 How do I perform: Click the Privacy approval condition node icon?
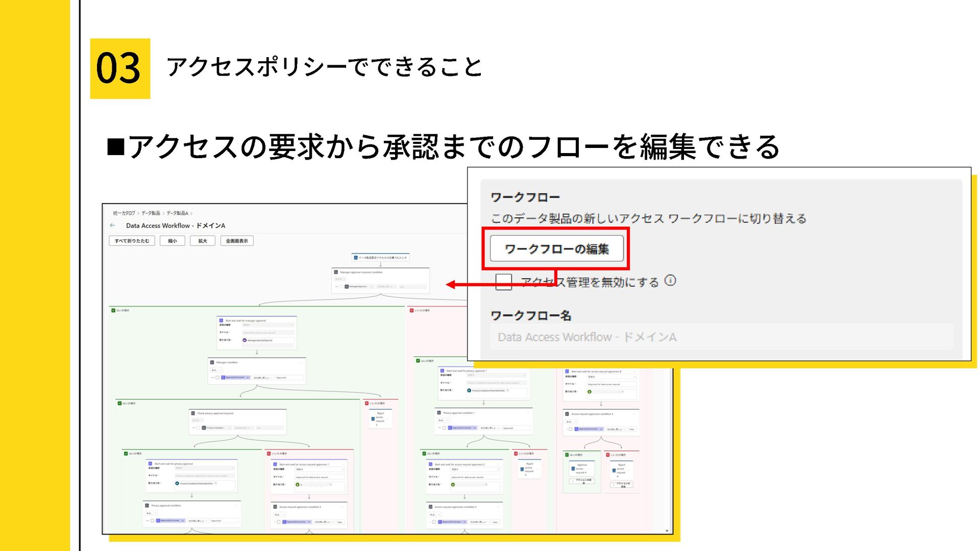(147, 506)
